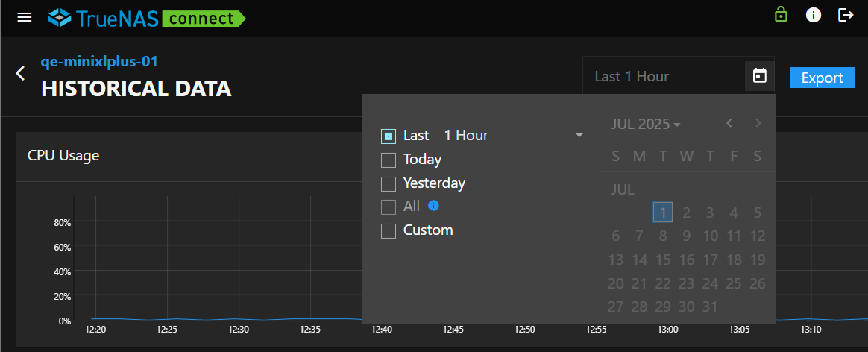Toggle the Last checkbox

389,136
